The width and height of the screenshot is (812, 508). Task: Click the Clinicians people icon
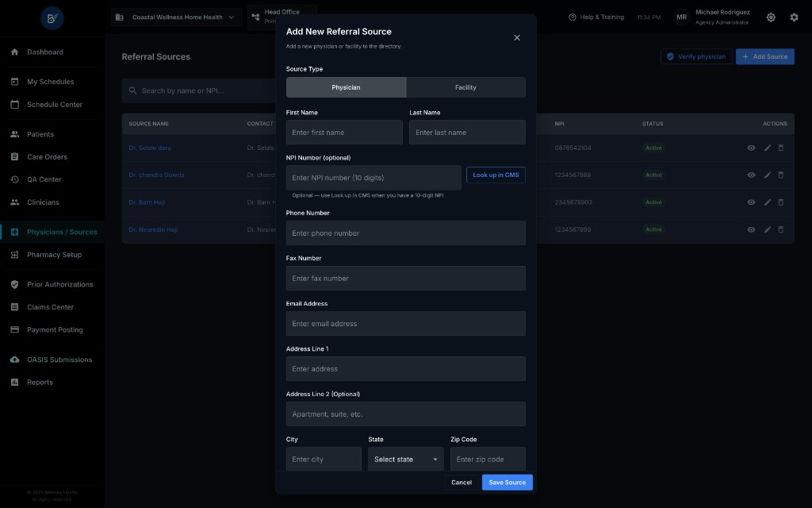14,202
